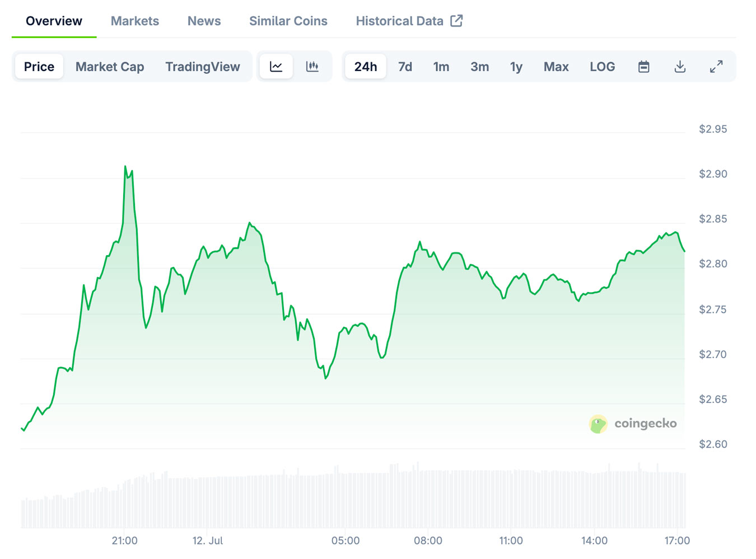Switch to candlestick chart view
Screen dimensions: 756x559
pos(312,66)
